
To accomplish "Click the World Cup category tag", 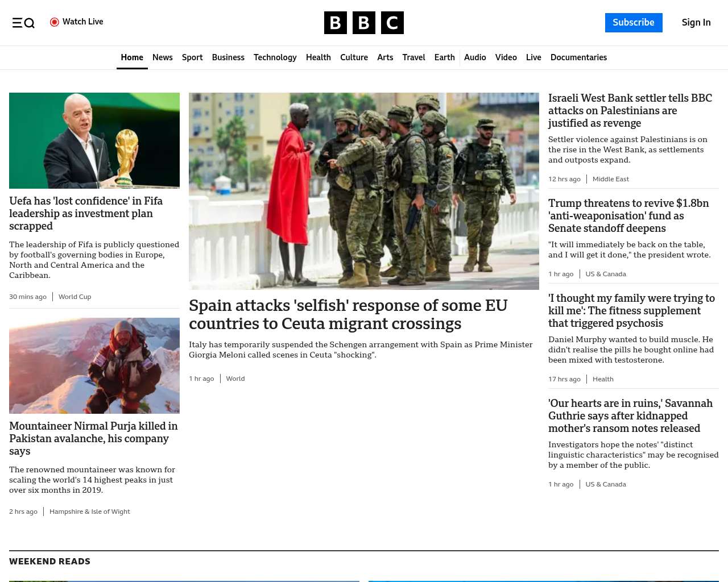I will pos(75,297).
